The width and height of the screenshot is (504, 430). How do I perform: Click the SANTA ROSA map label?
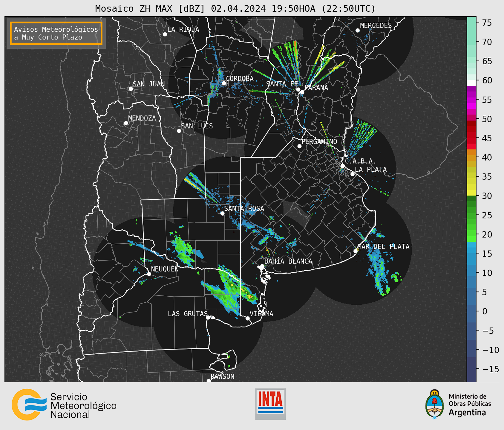(244, 208)
